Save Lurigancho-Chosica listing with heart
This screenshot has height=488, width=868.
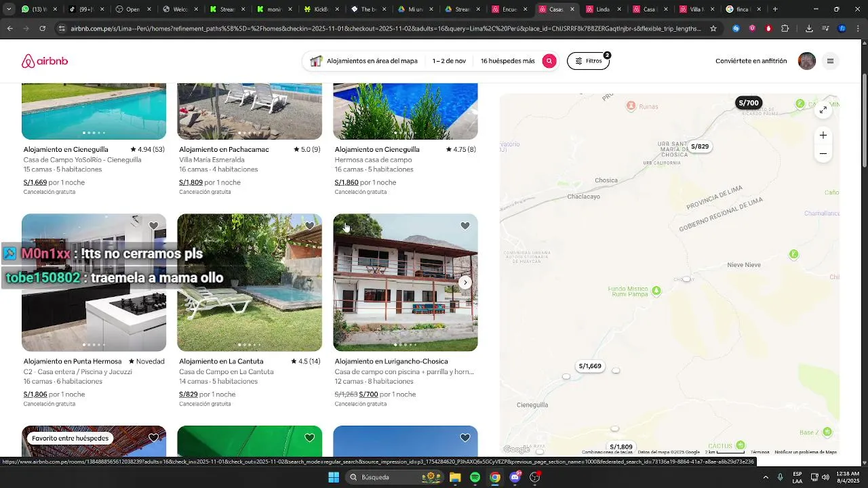pos(465,226)
